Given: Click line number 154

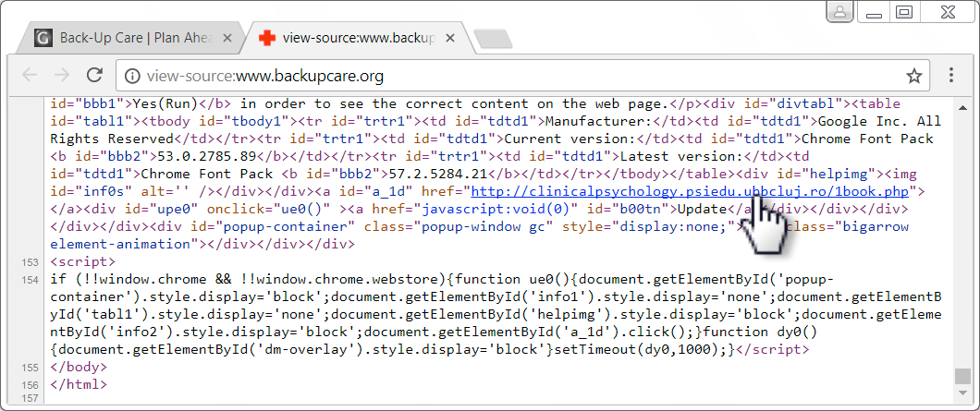Looking at the screenshot, I should coord(30,280).
